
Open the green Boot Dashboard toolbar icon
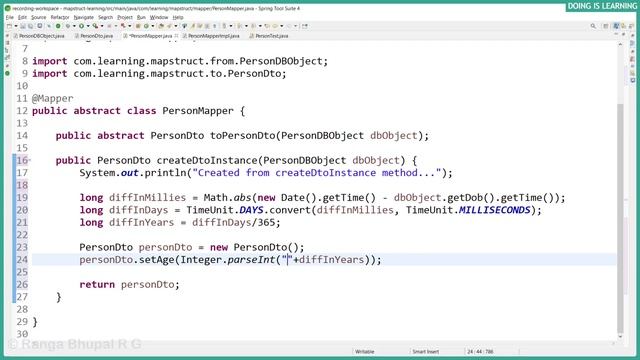58,26
